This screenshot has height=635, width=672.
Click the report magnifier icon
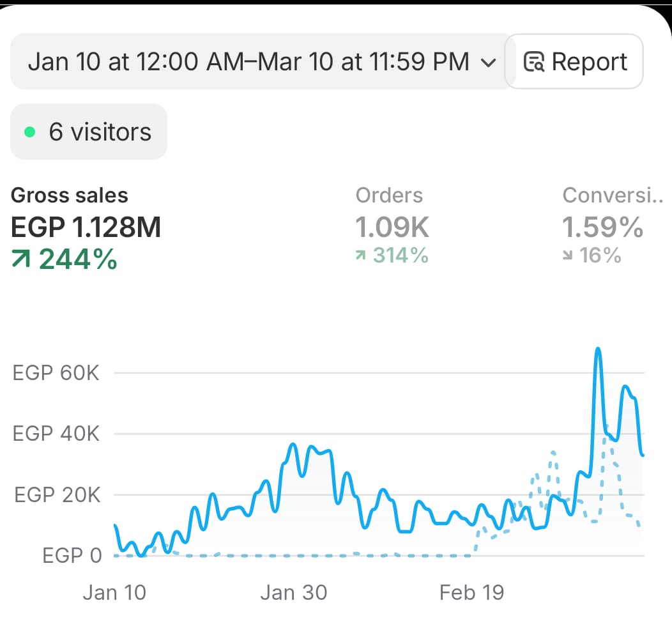(534, 62)
